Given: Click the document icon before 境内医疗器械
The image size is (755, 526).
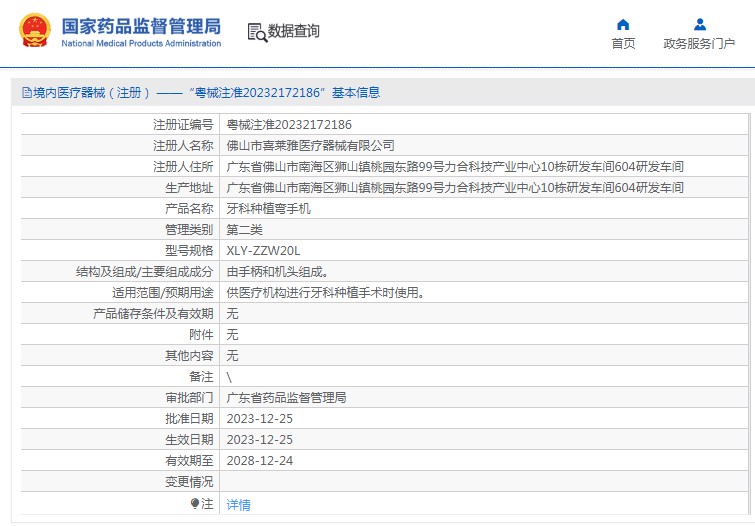Looking at the screenshot, I should (x=26, y=92).
